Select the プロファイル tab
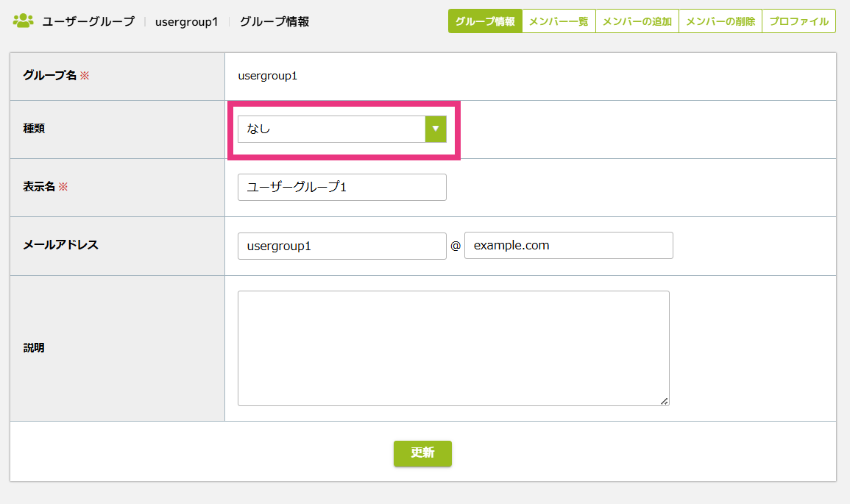 coord(799,21)
